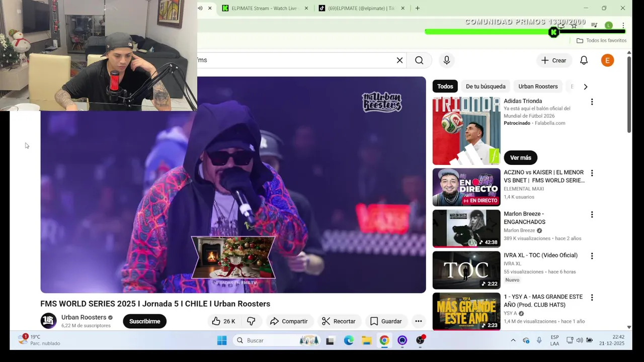Open more actions menu under the video
The image size is (644, 362).
pyautogui.click(x=418, y=321)
